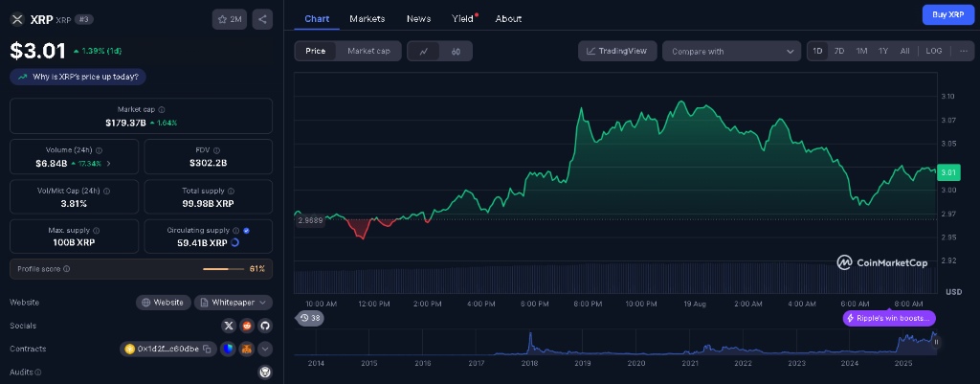Click the pause icon on history timeline
980x384 pixels.
click(936, 342)
